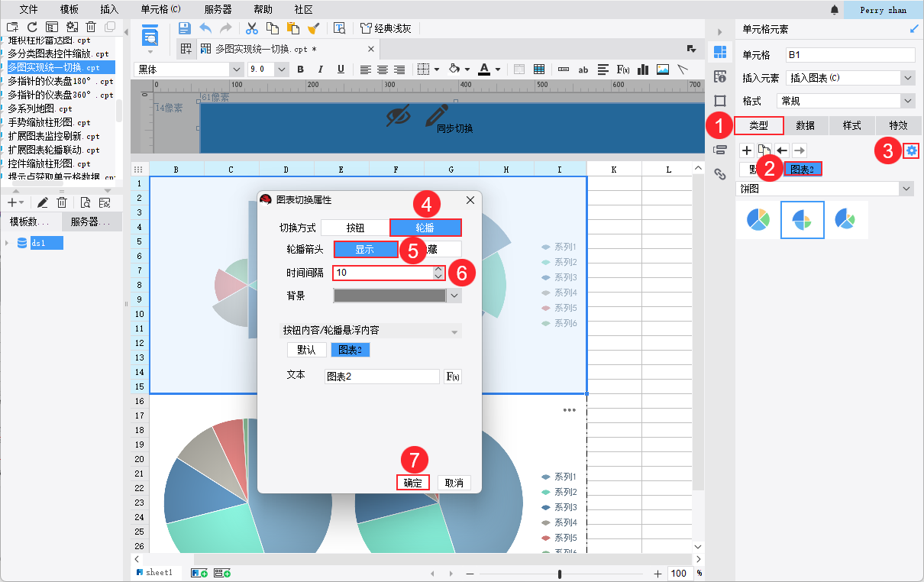The image size is (924, 582).
Task: Open the 饼图 chart type dropdown
Action: click(825, 188)
